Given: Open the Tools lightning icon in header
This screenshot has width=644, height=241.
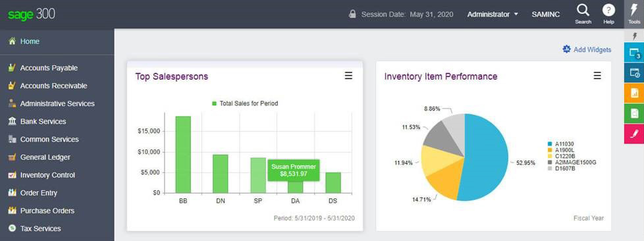Looking at the screenshot, I should coord(634,14).
